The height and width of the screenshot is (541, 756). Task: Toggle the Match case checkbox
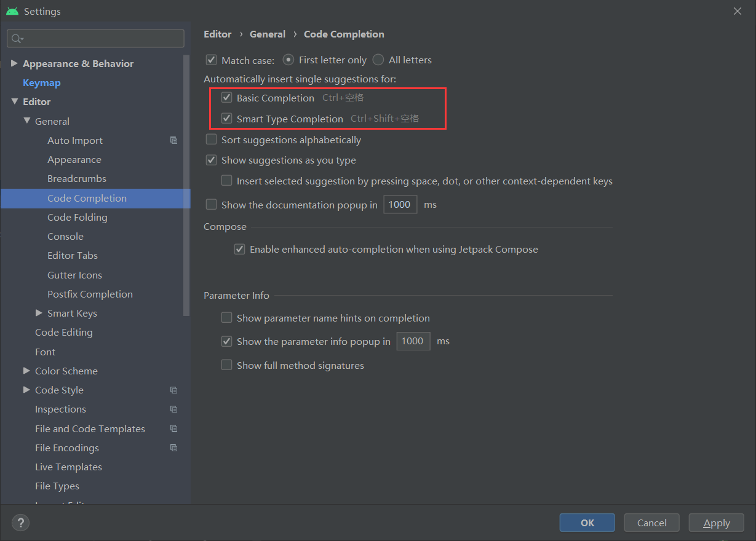tap(211, 60)
